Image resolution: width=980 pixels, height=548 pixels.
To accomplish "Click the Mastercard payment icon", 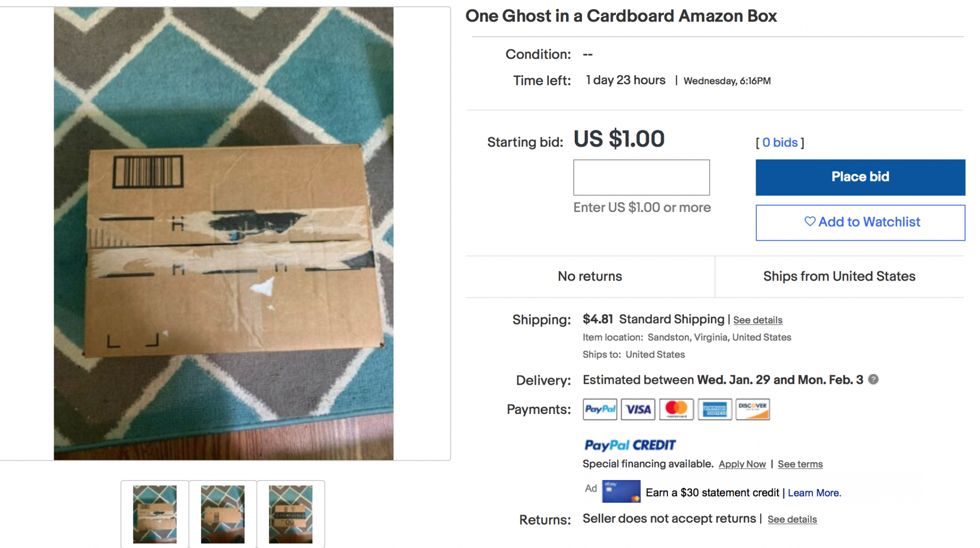I will pyautogui.click(x=676, y=409).
